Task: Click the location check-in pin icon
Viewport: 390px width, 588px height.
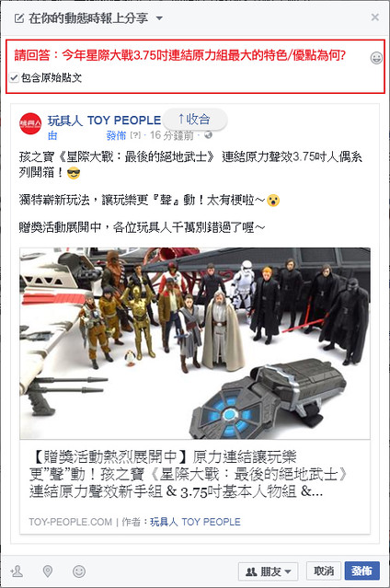Action: point(47,571)
